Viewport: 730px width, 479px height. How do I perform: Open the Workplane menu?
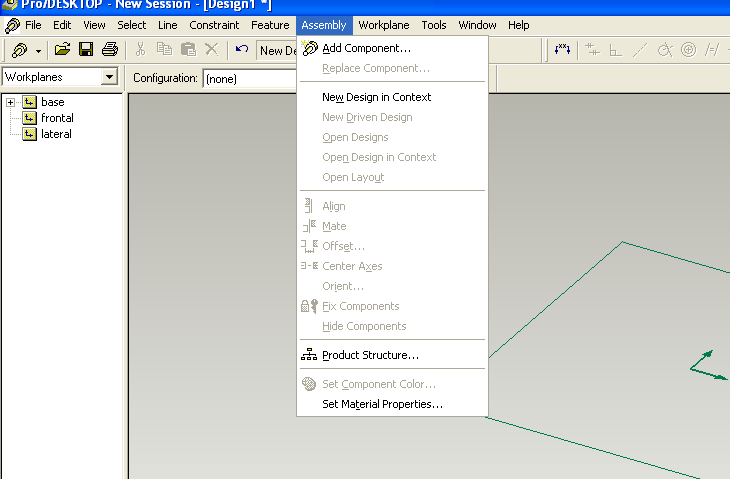[x=384, y=25]
